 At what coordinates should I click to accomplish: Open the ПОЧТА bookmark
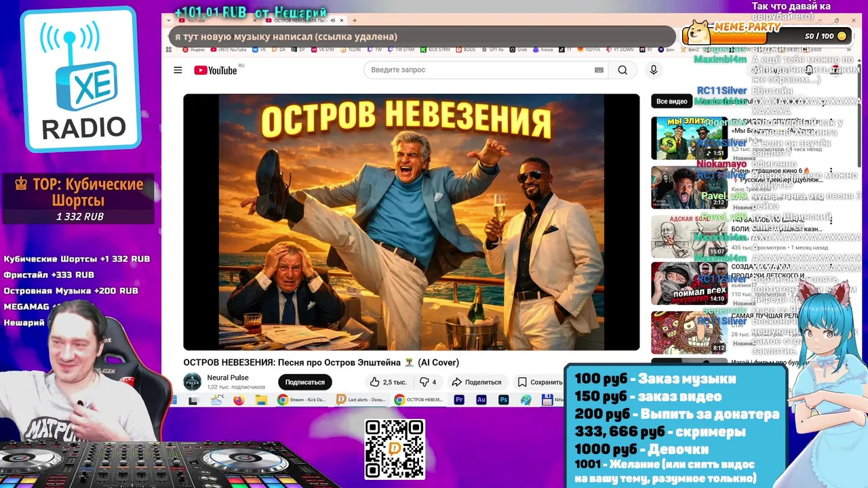coord(588,49)
